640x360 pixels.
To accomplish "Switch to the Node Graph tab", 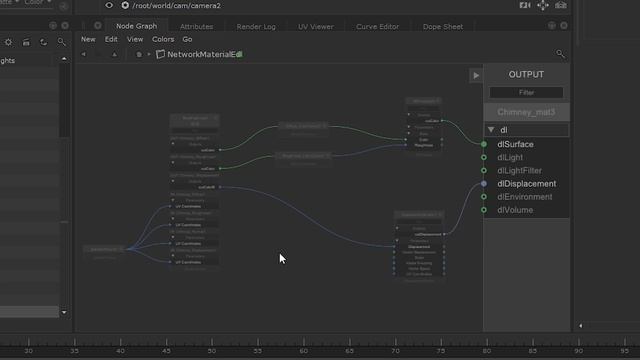I will [x=136, y=26].
